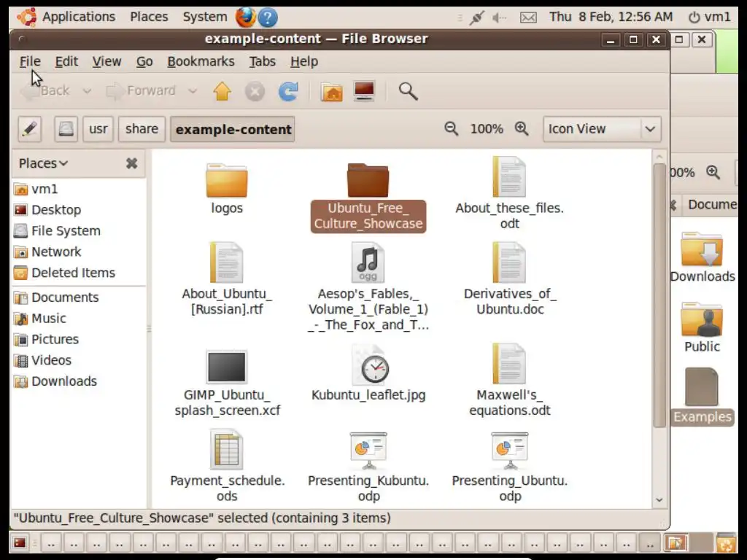This screenshot has height=560, width=747.
Task: Click the share path button
Action: click(x=142, y=129)
